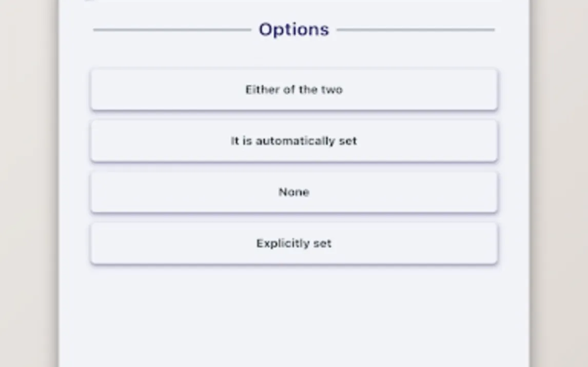This screenshot has width=588, height=367.
Task: Choose "It is automatically set" answer
Action: [x=293, y=141]
